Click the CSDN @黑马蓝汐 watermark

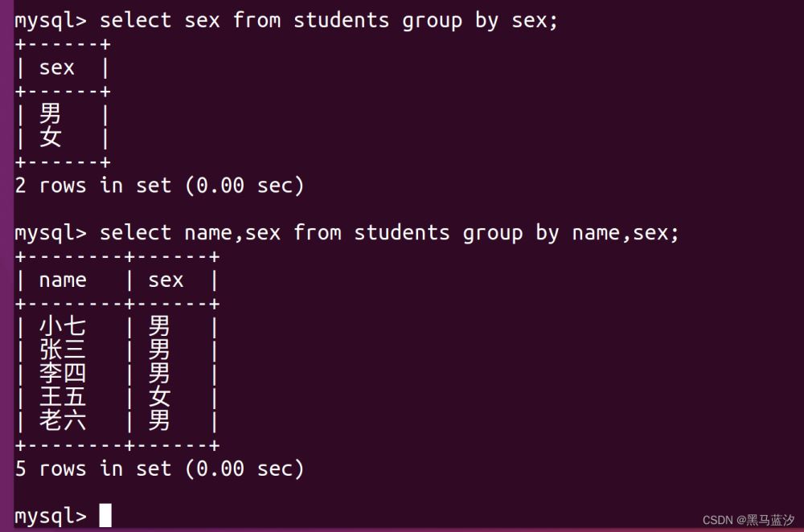pyautogui.click(x=748, y=520)
